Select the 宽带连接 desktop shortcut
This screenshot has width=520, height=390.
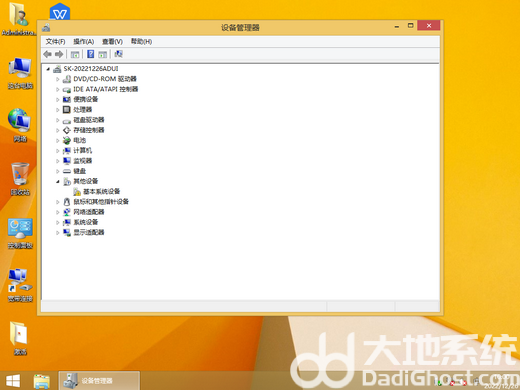point(20,285)
